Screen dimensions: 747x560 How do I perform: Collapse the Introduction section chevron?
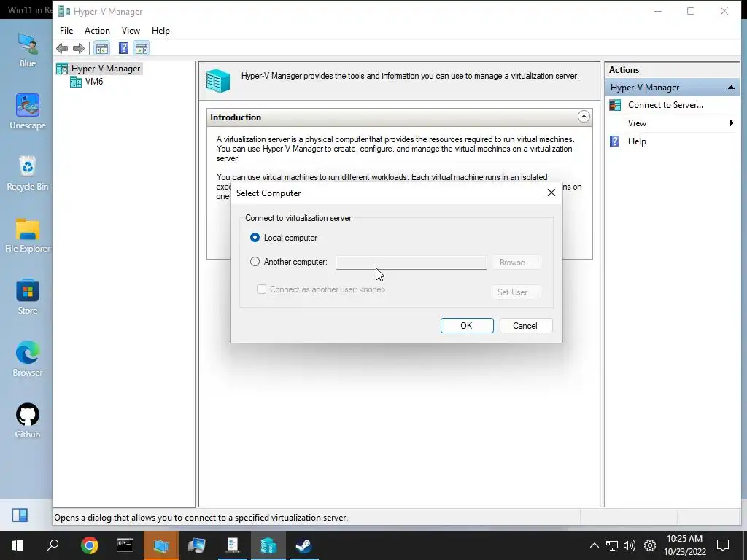(x=584, y=117)
